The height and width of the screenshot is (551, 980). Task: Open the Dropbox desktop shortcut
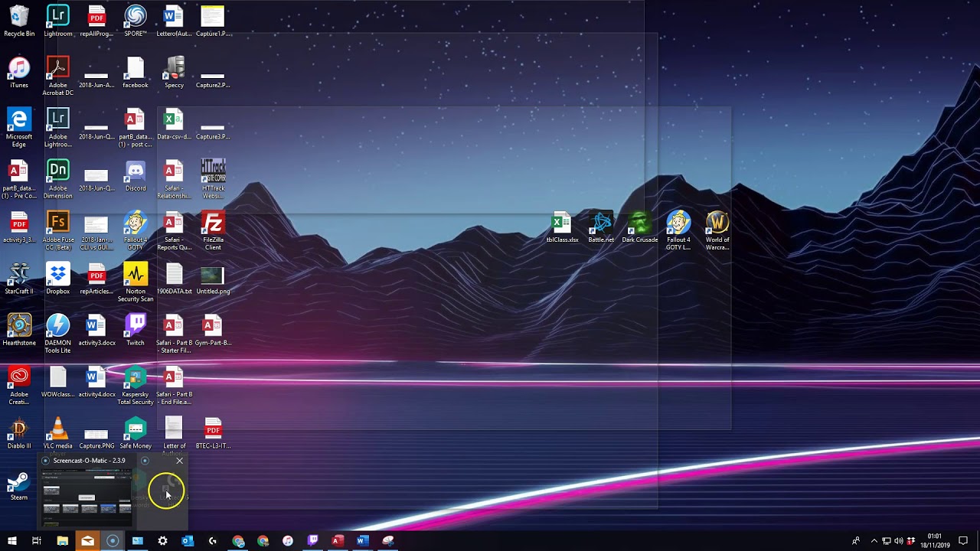coord(57,279)
